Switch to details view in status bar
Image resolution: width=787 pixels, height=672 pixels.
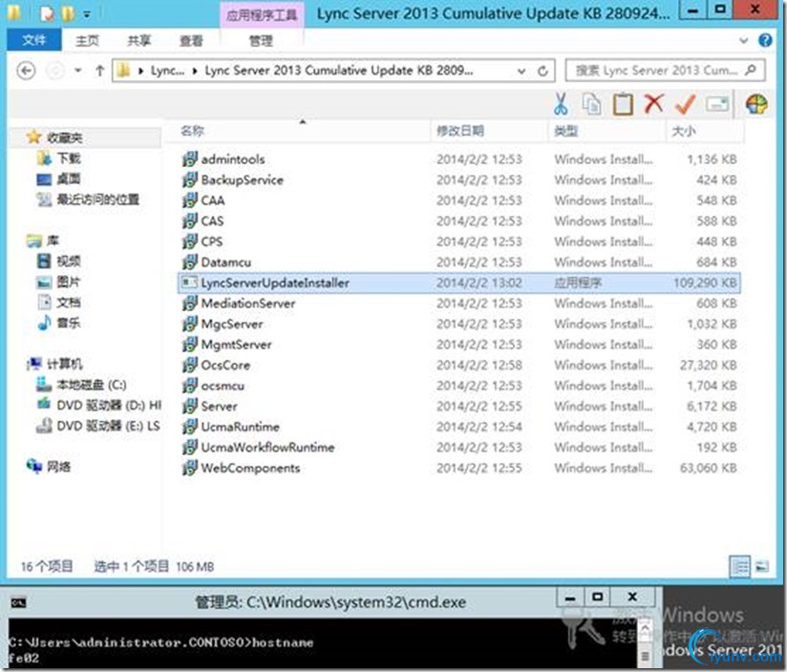pos(740,567)
